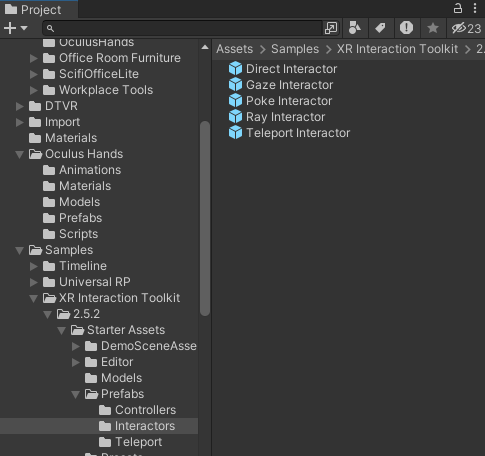Click the project search field
485x456 pixels.
point(182,28)
